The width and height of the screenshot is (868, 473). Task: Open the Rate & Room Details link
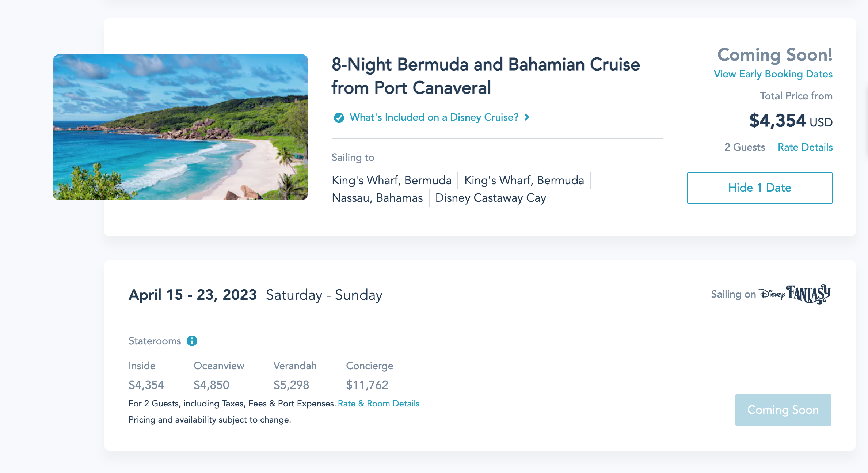(x=378, y=404)
